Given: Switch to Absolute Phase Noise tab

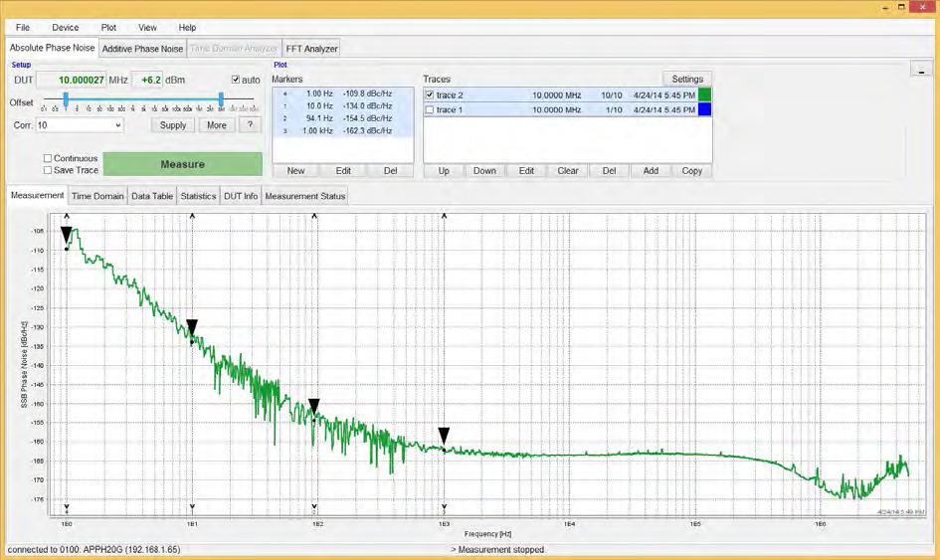Looking at the screenshot, I should (52, 48).
